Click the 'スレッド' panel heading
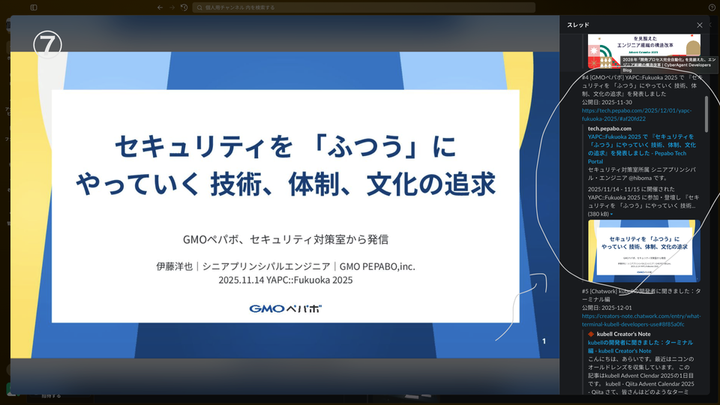 point(578,25)
